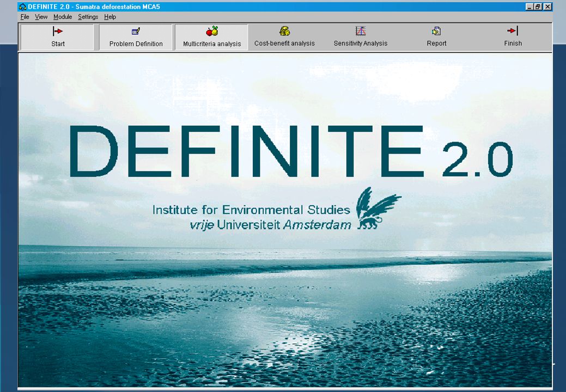The height and width of the screenshot is (392, 566).
Task: Click the Finish toolbar button
Action: (x=513, y=37)
